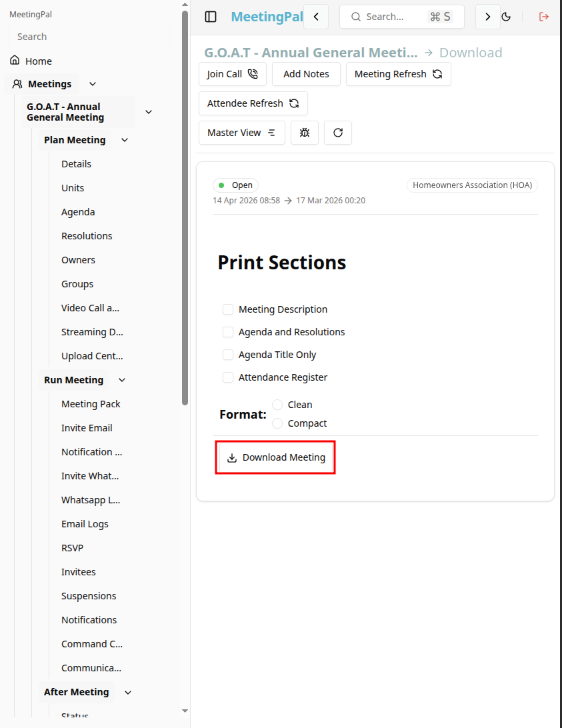Open Suspensions in sidebar
This screenshot has width=562, height=728.
89,596
